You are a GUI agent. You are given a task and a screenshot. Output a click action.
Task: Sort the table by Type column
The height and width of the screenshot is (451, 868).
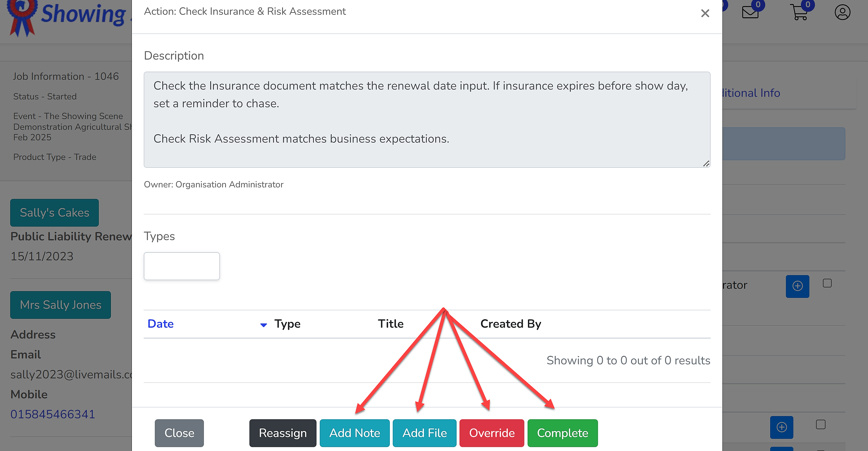(287, 324)
